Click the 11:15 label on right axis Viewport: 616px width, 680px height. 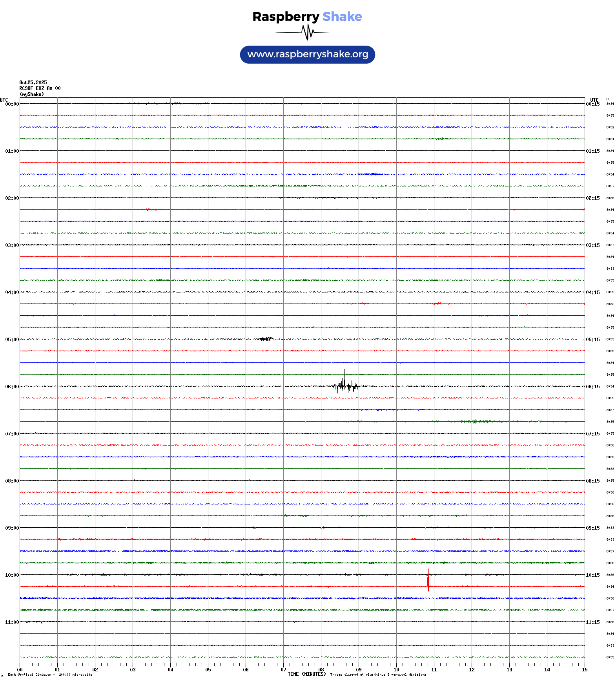(592, 622)
